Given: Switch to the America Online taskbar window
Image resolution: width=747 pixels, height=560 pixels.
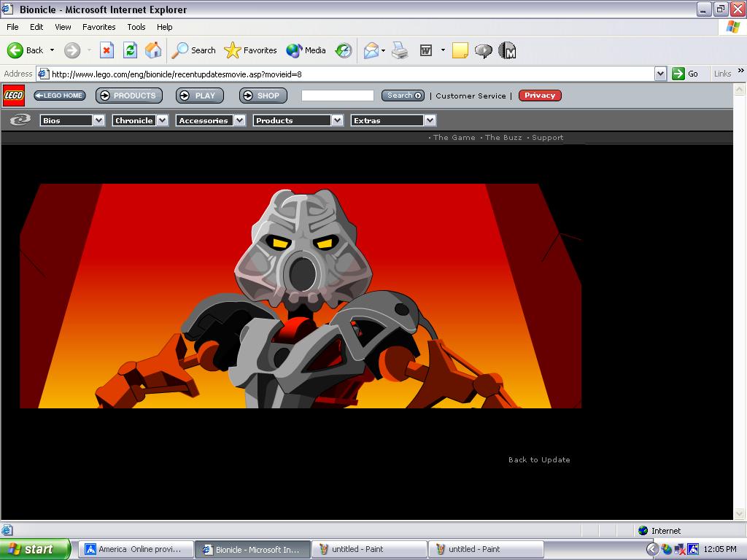Looking at the screenshot, I should [x=136, y=549].
